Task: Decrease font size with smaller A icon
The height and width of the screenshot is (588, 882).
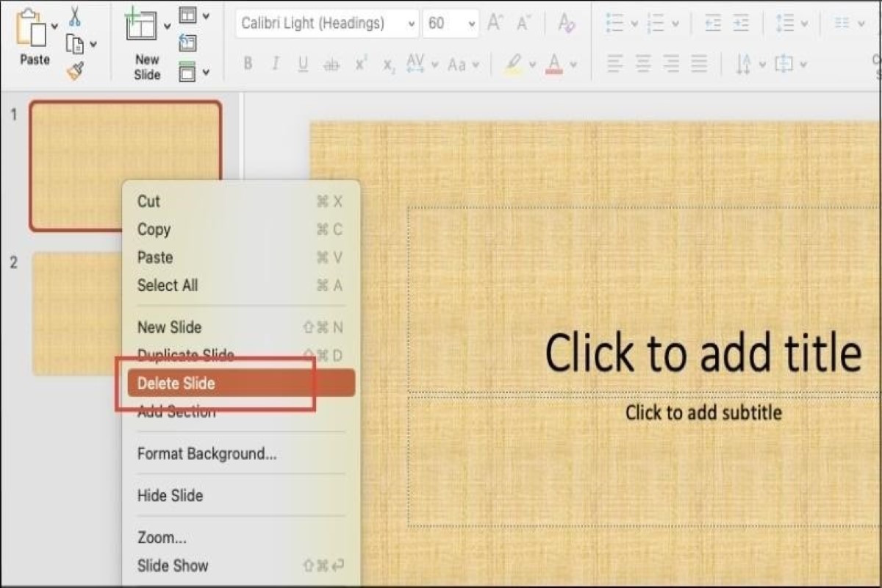Action: pyautogui.click(x=523, y=24)
